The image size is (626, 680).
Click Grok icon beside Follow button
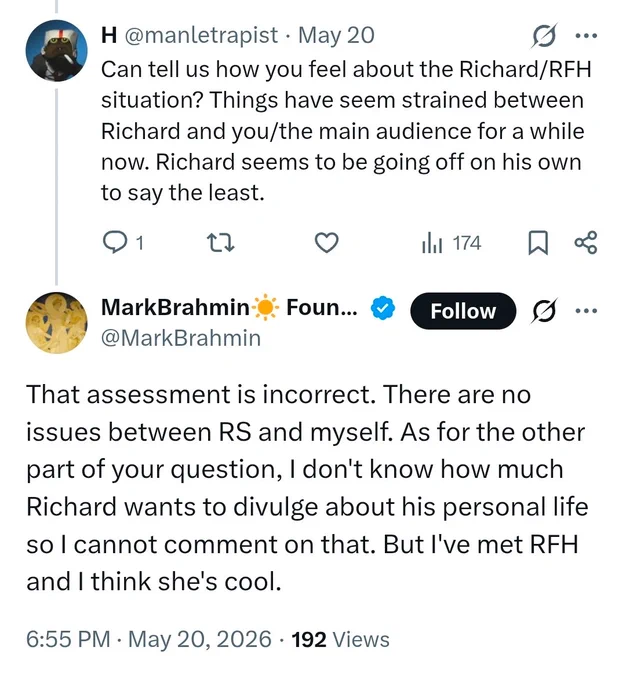tap(544, 311)
